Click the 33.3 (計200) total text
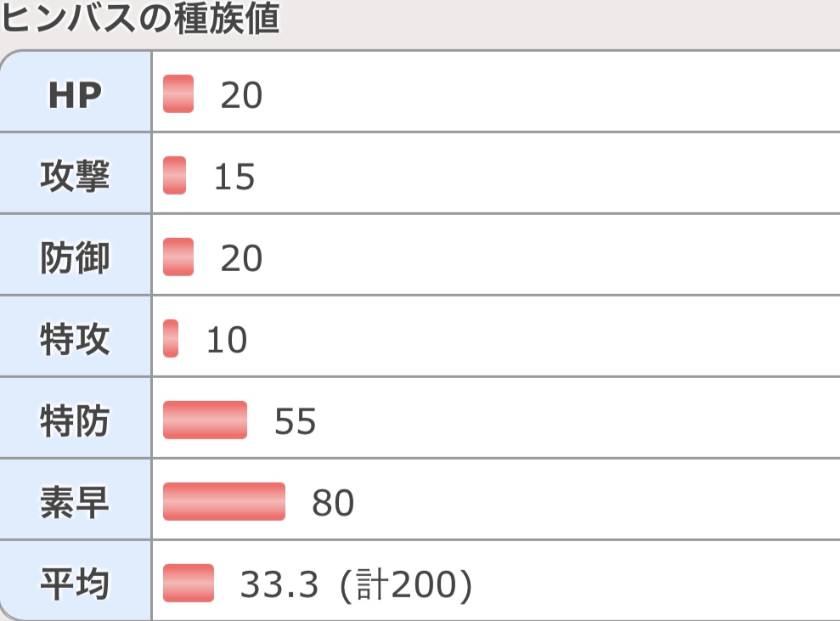 click(x=356, y=584)
